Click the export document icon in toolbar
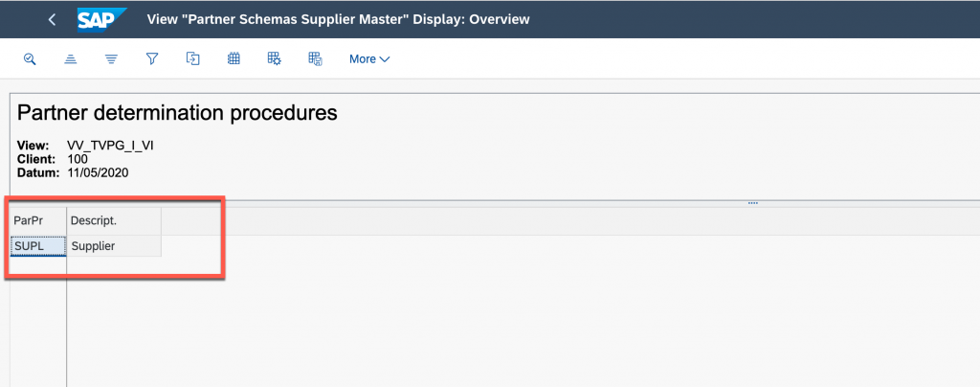Image resolution: width=980 pixels, height=387 pixels. [x=193, y=58]
